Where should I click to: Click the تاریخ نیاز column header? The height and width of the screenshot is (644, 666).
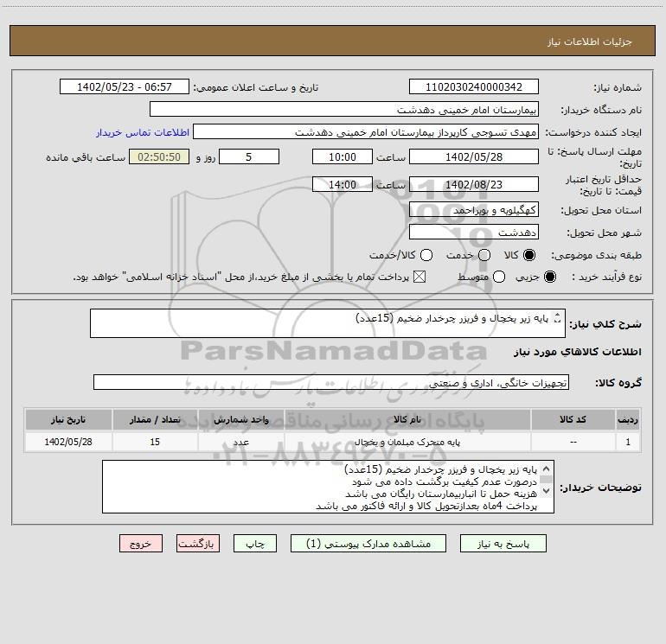tap(68, 419)
